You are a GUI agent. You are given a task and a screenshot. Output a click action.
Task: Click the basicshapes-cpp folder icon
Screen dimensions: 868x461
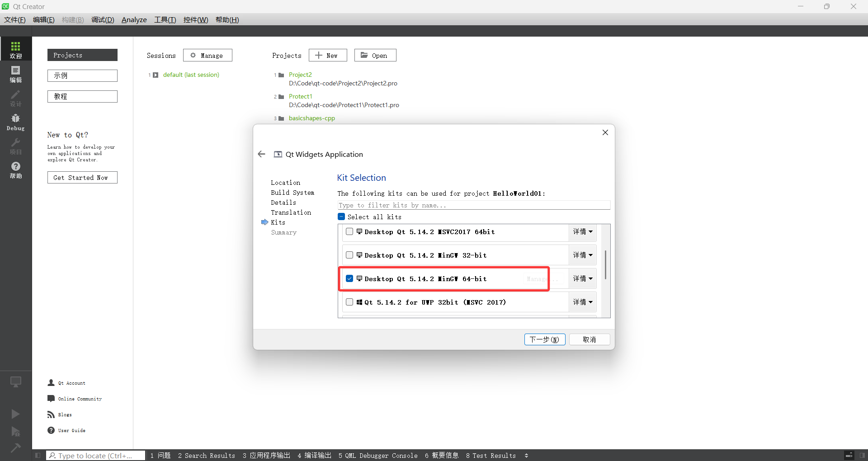click(281, 118)
